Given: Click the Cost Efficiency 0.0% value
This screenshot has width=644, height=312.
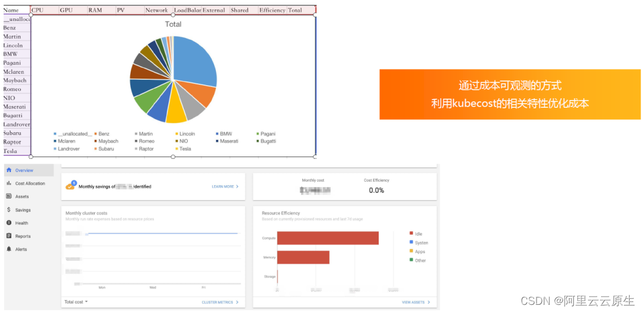Looking at the screenshot, I should coord(376,190).
